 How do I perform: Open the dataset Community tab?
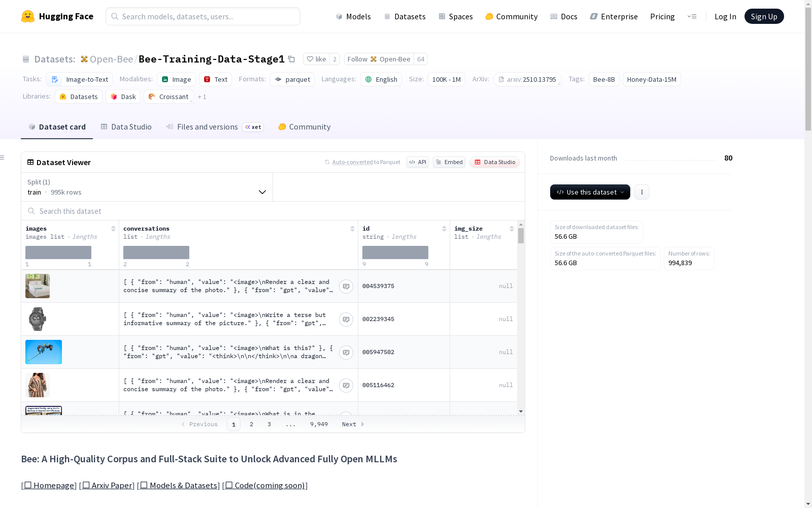304,127
